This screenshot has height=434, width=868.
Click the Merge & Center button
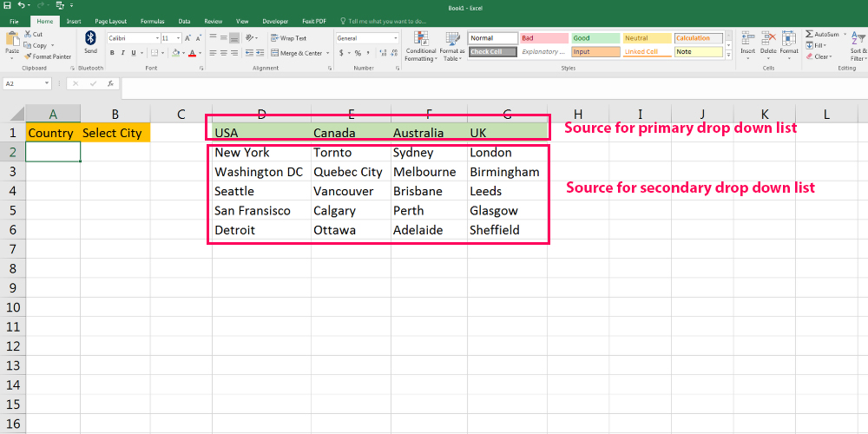click(297, 53)
